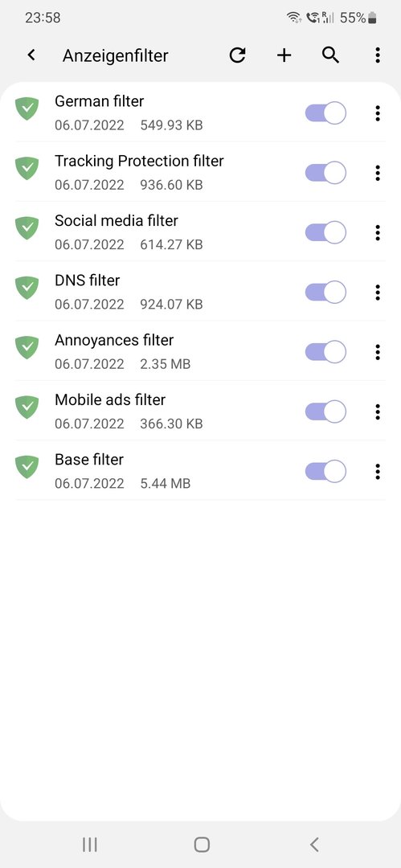Tap the German filter shield icon

pyautogui.click(x=27, y=108)
